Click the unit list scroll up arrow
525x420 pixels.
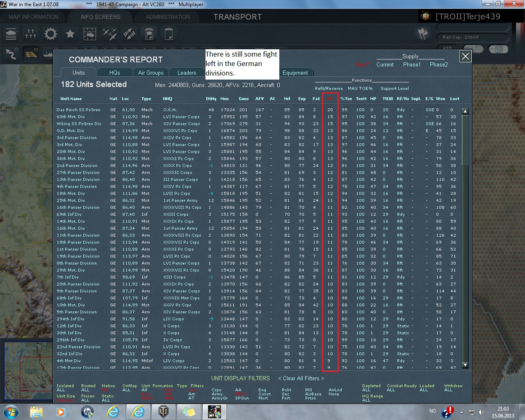pyautogui.click(x=465, y=111)
